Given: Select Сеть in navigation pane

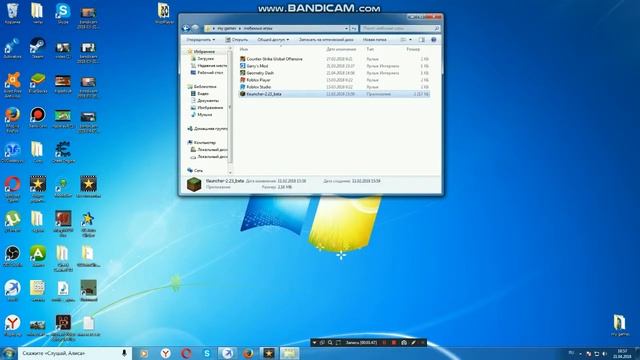Looking at the screenshot, I should click(198, 170).
